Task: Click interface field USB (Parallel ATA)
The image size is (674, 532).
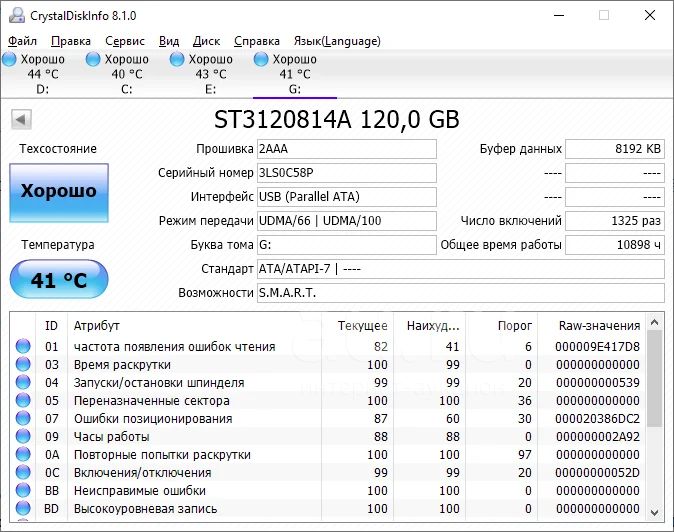Action: pyautogui.click(x=346, y=197)
